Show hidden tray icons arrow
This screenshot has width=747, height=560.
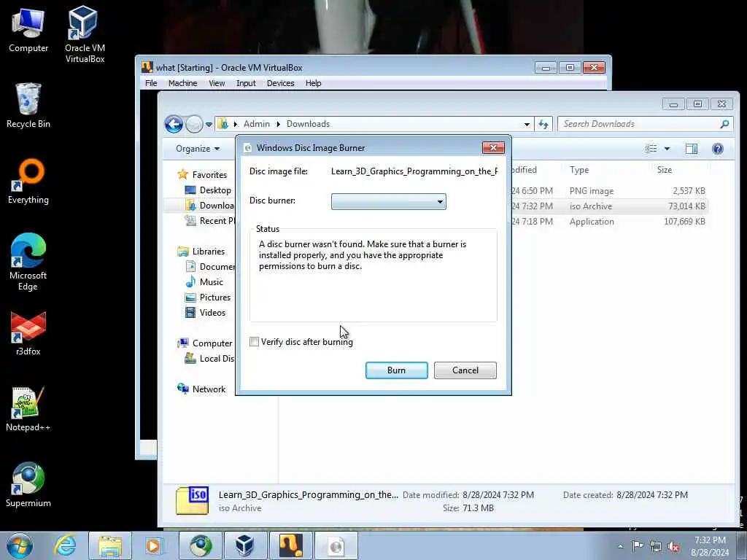coord(620,546)
